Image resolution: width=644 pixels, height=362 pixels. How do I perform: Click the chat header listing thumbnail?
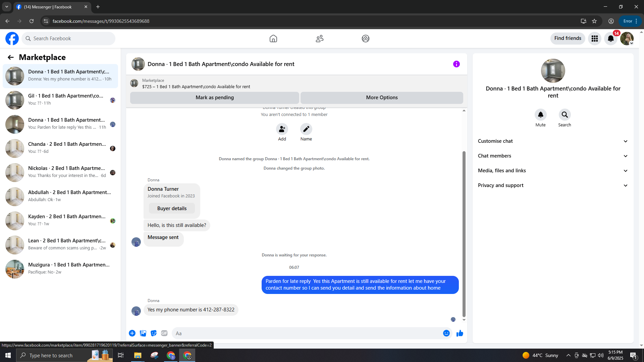click(138, 64)
